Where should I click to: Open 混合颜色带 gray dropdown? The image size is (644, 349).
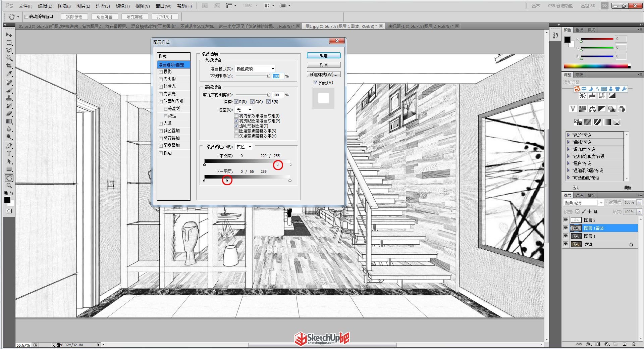(244, 147)
